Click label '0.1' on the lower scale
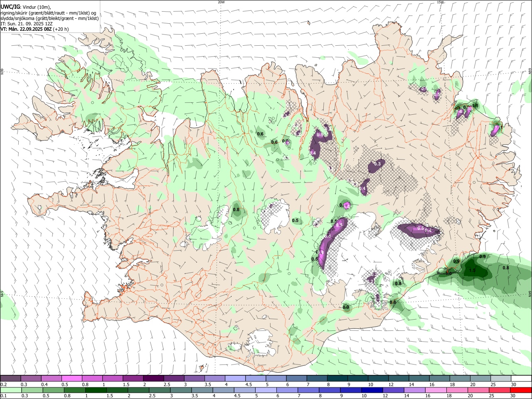Screen dimensions: 532x399 [3, 396]
